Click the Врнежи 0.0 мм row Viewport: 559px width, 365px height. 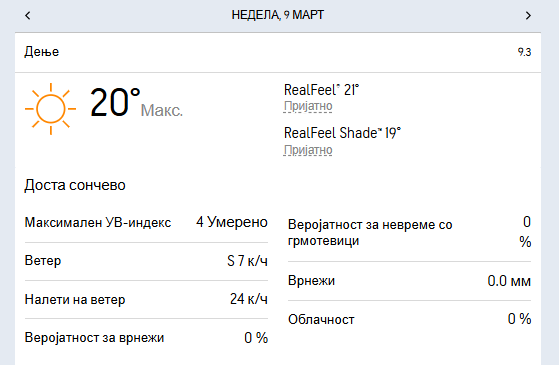point(409,281)
